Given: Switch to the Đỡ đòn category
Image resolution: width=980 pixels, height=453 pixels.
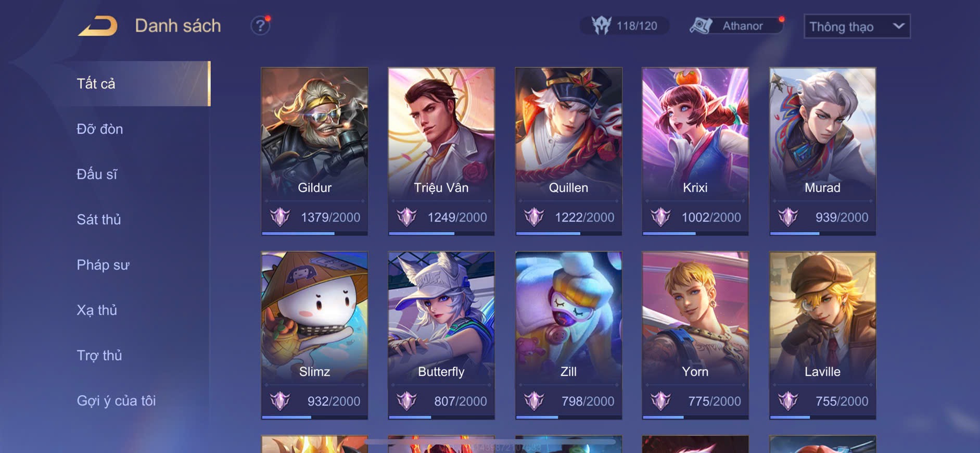Looking at the screenshot, I should [100, 129].
